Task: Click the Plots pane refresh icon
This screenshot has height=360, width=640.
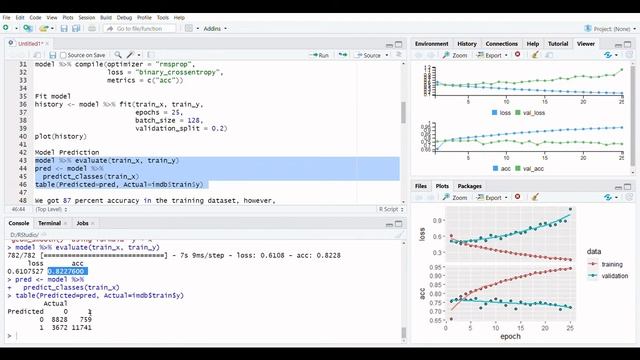Action: point(608,197)
